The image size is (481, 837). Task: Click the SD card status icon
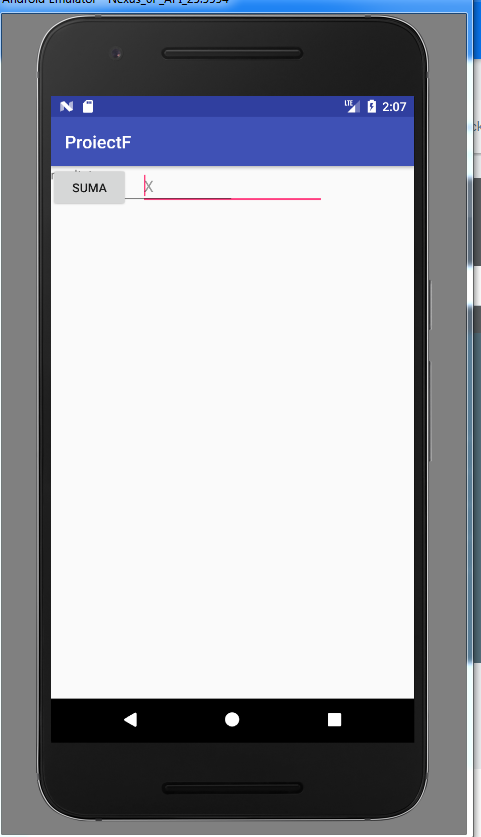[x=88, y=106]
